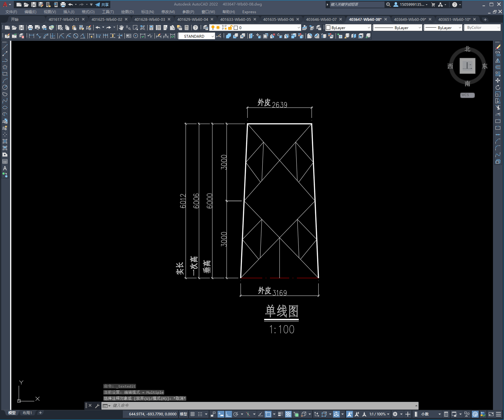Click the Cut to clipboard icon
Screen dimensions: 504x420
click(60, 28)
